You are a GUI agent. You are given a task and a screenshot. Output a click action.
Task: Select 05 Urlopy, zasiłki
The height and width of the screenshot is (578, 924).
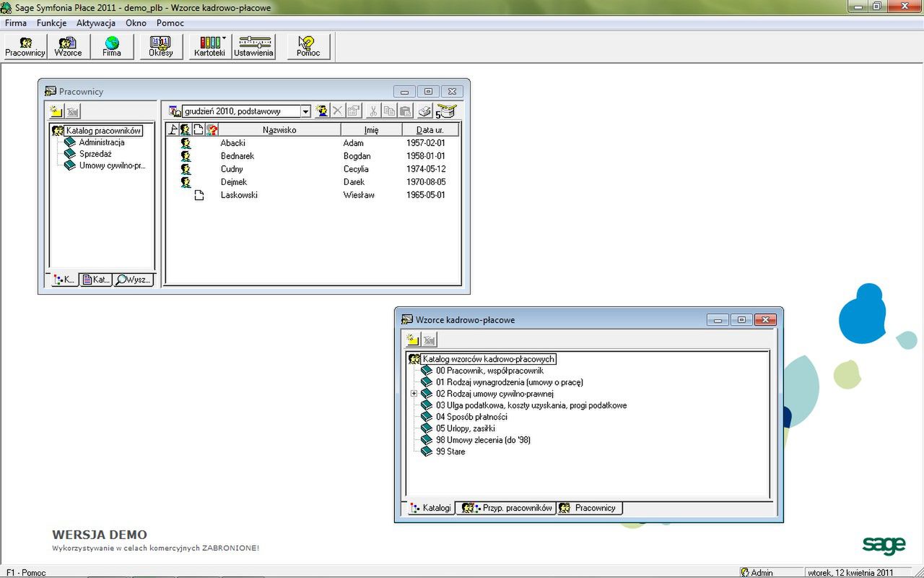[466, 428]
